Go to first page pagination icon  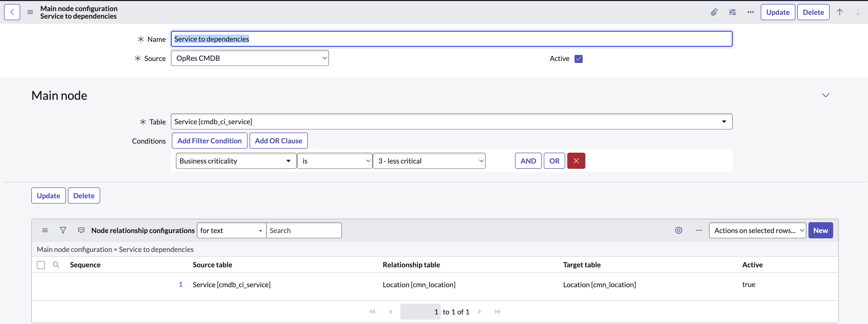click(372, 312)
